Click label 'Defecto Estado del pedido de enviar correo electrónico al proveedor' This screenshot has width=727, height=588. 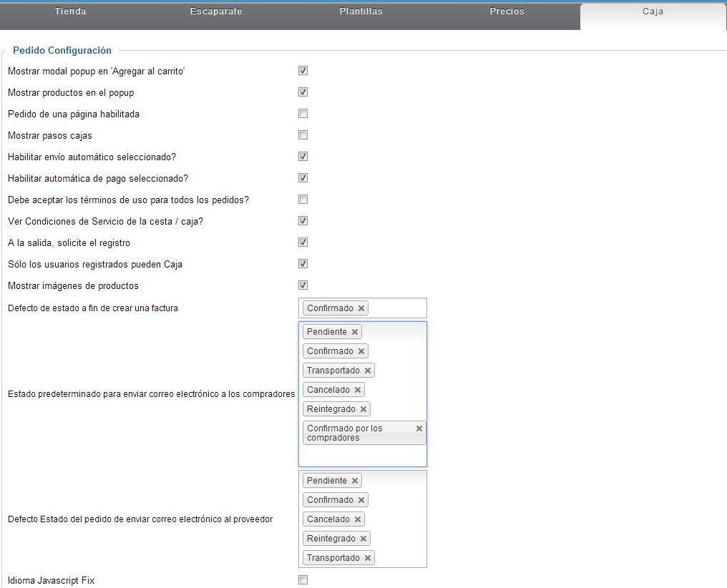[140, 519]
